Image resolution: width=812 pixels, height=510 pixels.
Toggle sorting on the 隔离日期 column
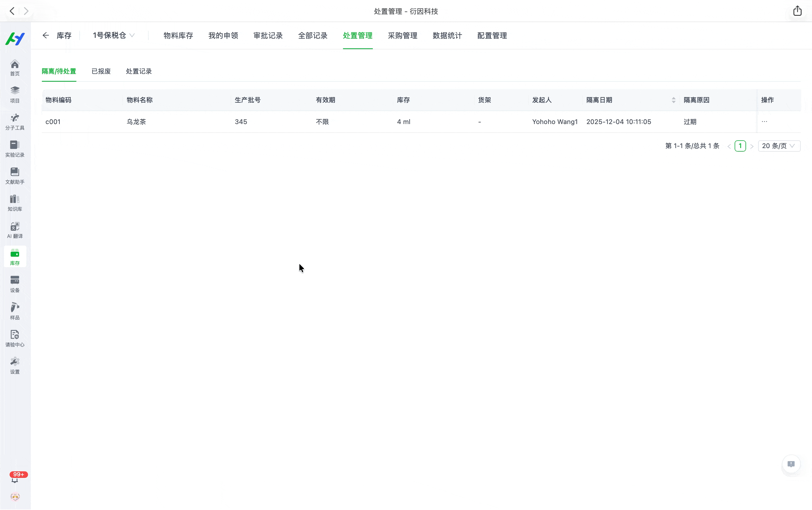coord(673,100)
